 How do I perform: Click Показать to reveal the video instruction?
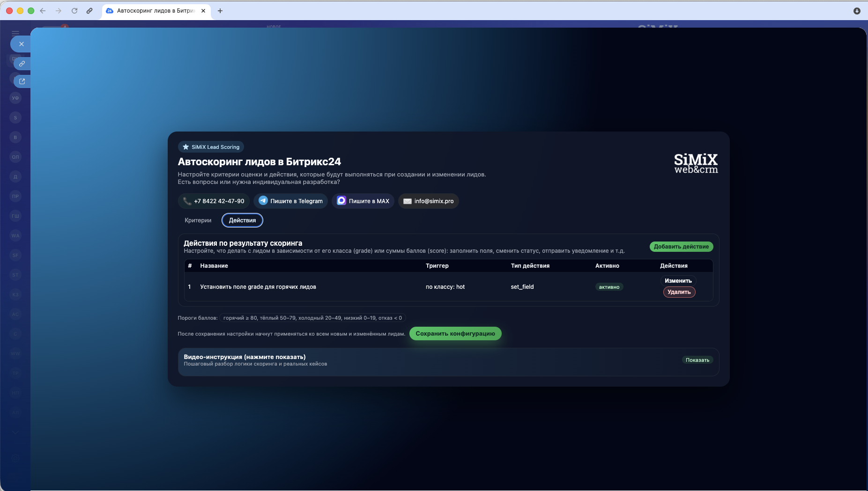click(697, 360)
